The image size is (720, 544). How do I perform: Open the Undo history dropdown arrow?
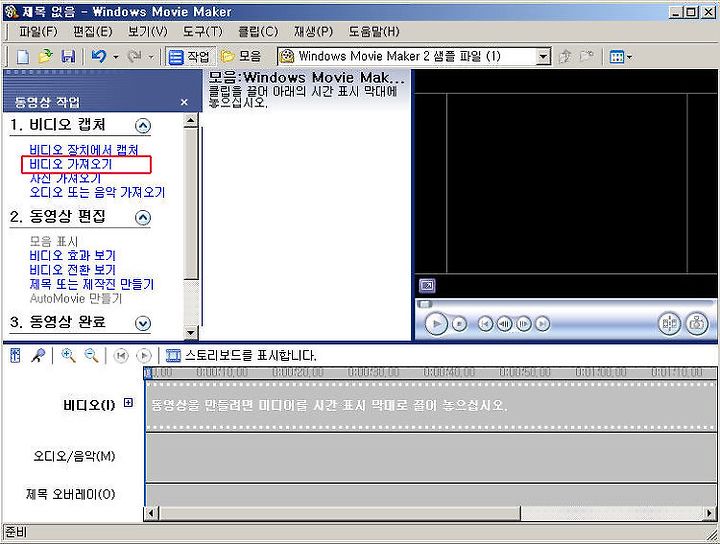116,57
